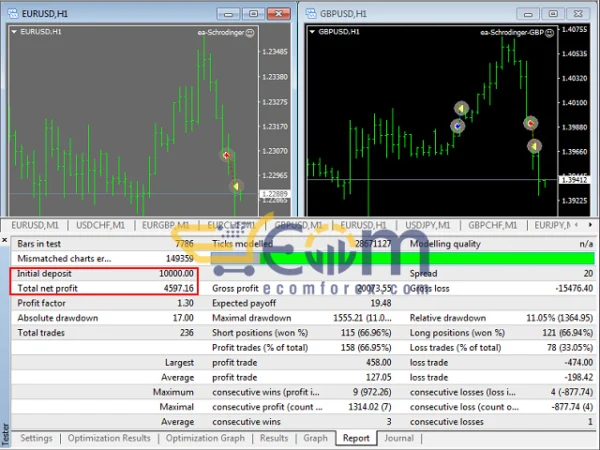The height and width of the screenshot is (450, 600).
Task: Open the Settings tab in Tester
Action: 36,438
